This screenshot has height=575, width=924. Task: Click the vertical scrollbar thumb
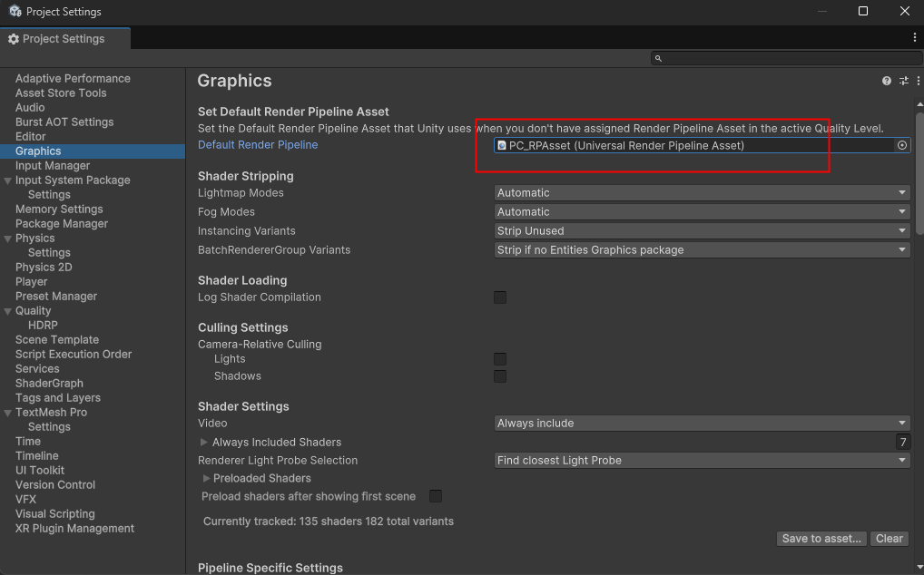pos(919,174)
